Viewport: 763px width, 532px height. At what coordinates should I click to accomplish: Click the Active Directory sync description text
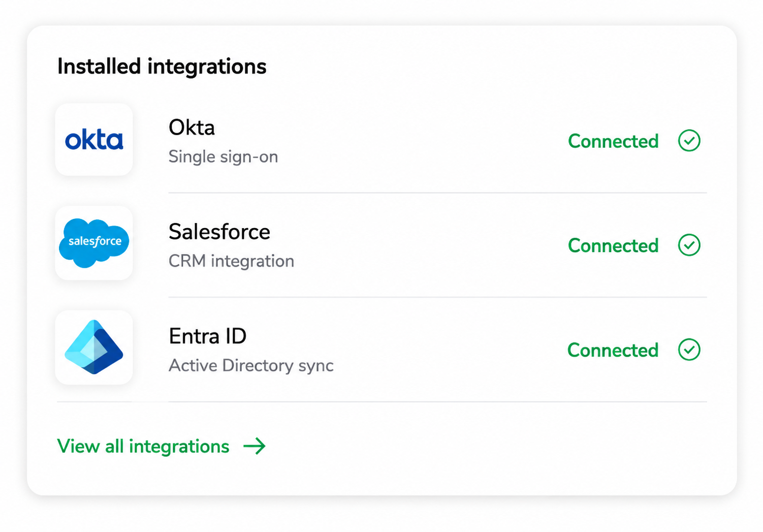pos(251,365)
